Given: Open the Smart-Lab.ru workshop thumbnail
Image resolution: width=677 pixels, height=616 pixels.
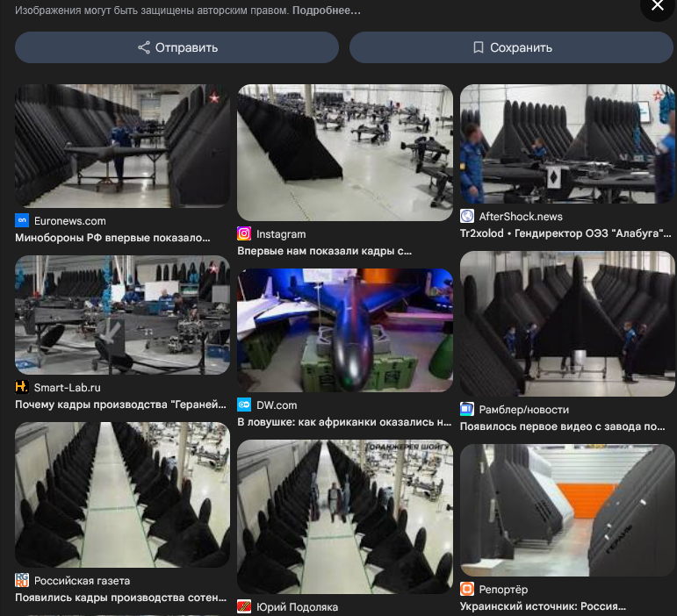Looking at the screenshot, I should (123, 315).
